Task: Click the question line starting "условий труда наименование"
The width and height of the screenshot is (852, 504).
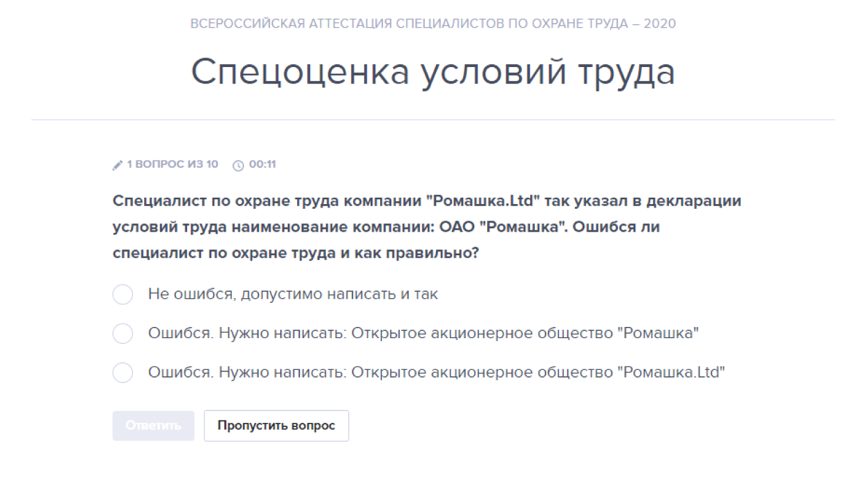Action: click(x=386, y=227)
